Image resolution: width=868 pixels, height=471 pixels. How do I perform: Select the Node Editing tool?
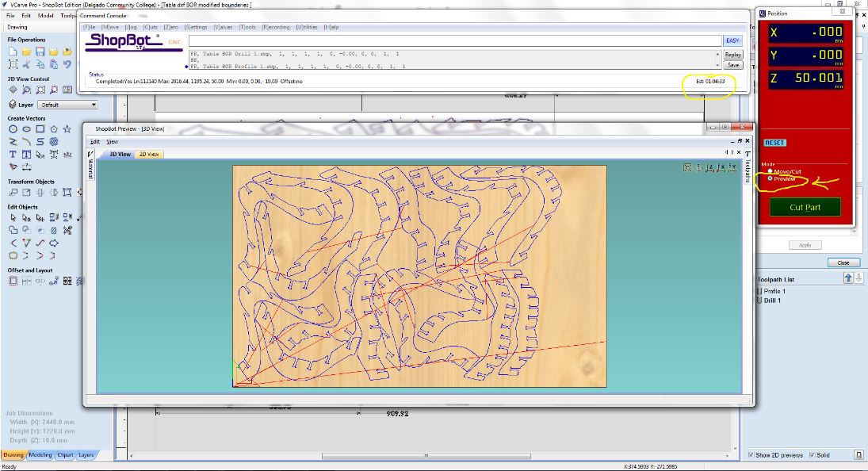27,217
